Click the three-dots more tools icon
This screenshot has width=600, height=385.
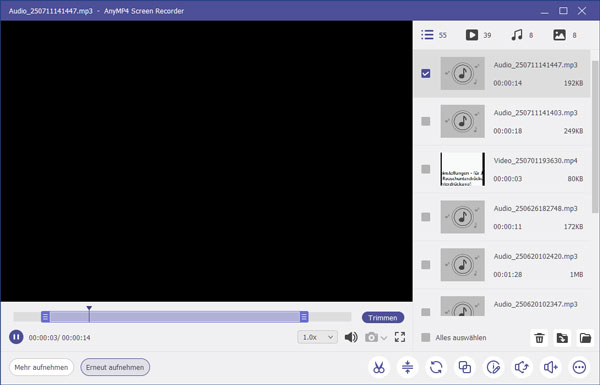pyautogui.click(x=579, y=367)
